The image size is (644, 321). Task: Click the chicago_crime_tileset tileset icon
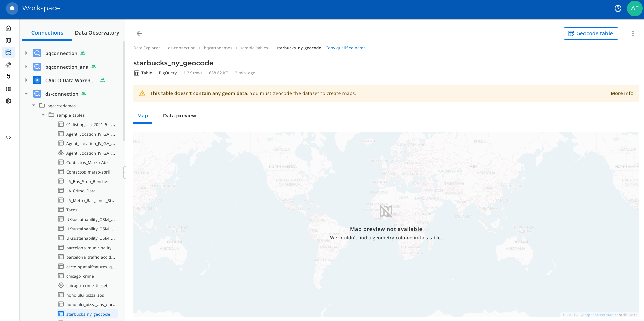(61, 285)
